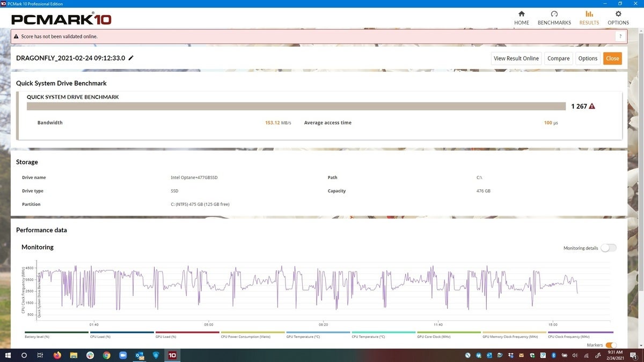The image size is (644, 362).
Task: Open the notification center icon
Action: (x=635, y=355)
